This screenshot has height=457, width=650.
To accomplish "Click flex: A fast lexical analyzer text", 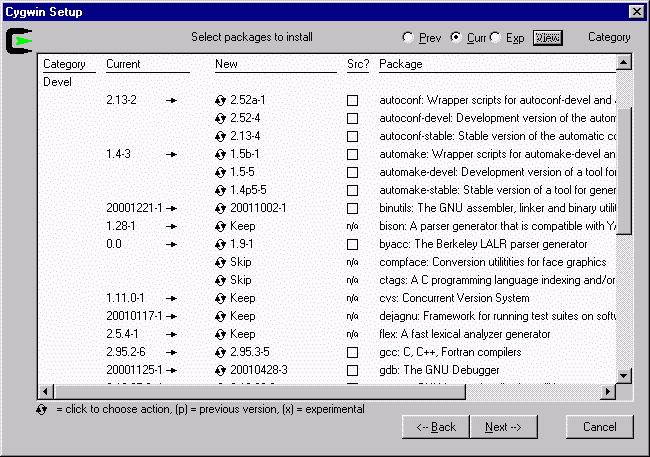I will (465, 335).
